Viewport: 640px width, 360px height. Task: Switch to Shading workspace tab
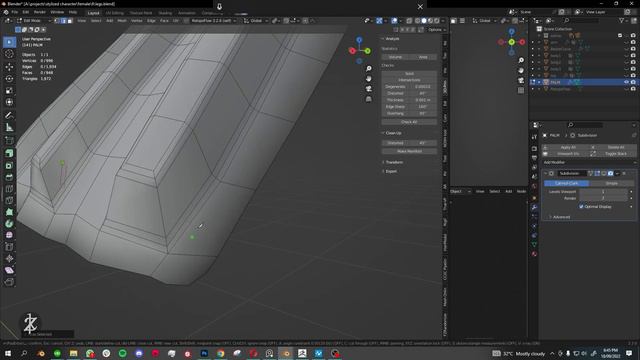click(165, 13)
